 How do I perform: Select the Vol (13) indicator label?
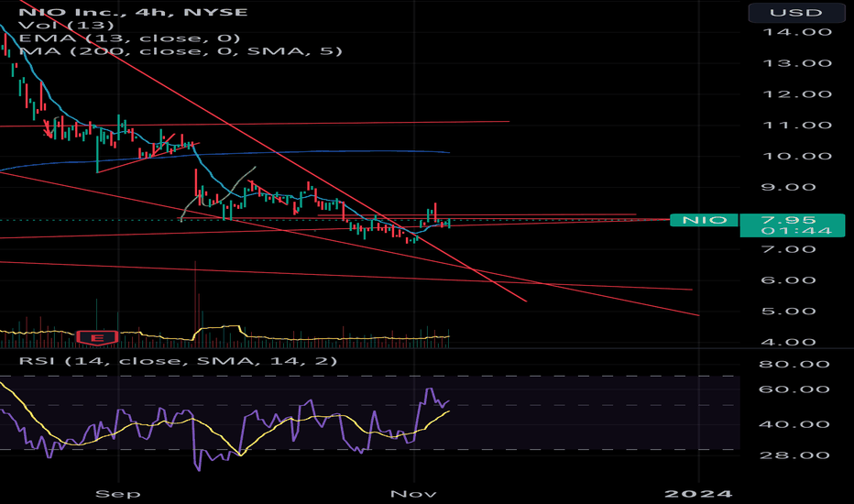coord(66,25)
